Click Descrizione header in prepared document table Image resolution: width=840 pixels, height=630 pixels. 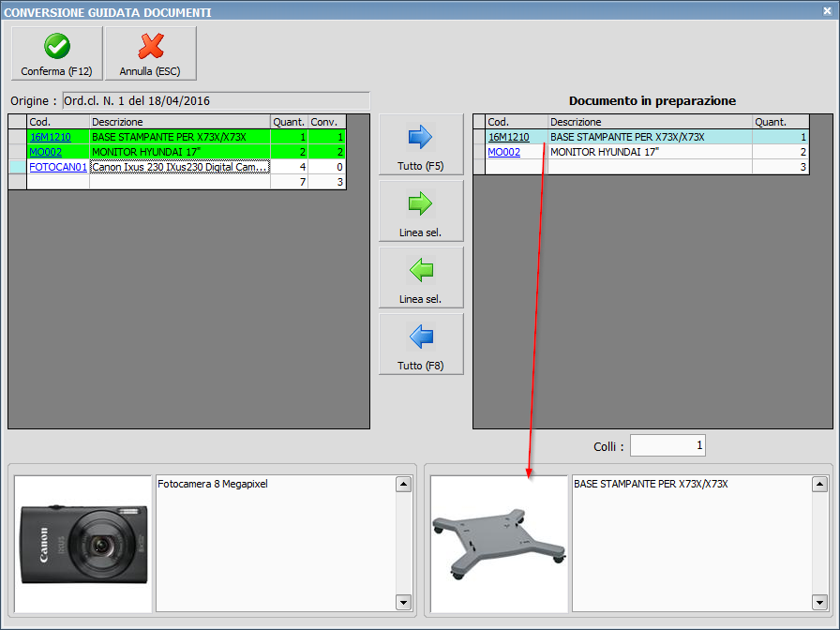(x=651, y=122)
